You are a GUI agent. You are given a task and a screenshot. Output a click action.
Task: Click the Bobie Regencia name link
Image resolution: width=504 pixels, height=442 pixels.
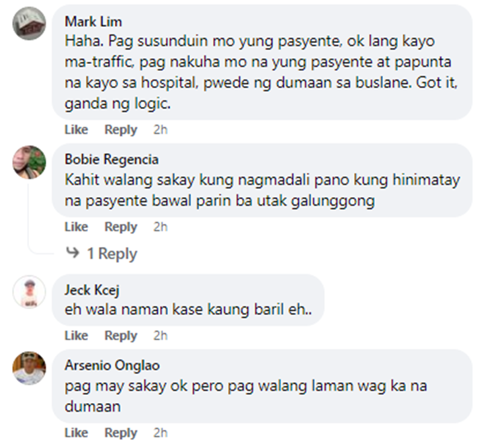click(112, 159)
